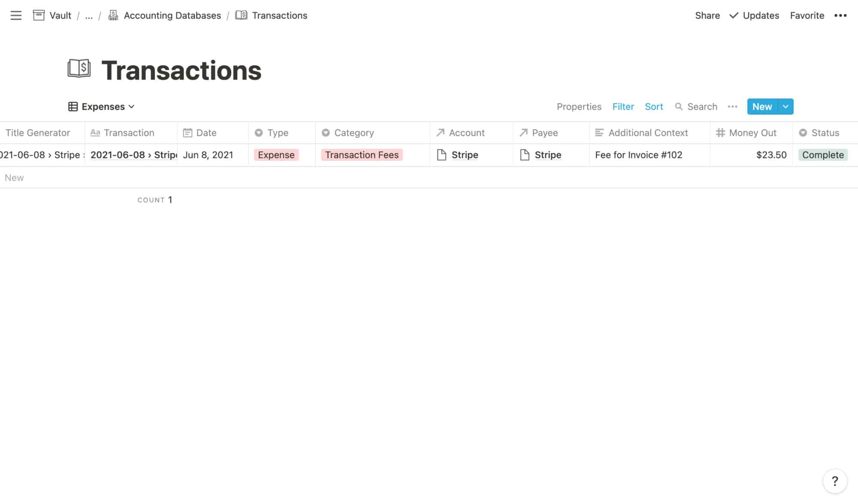Open the Share menu
Viewport: 858px width, 504px height.
[x=707, y=15]
